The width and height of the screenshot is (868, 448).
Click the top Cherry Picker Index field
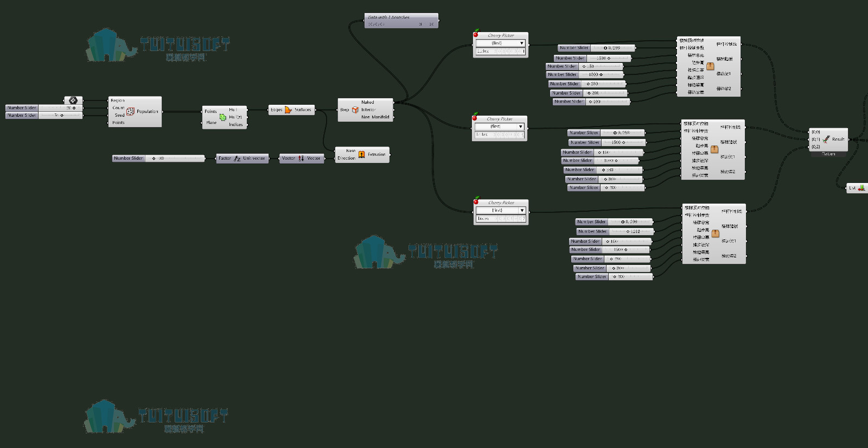tap(500, 52)
